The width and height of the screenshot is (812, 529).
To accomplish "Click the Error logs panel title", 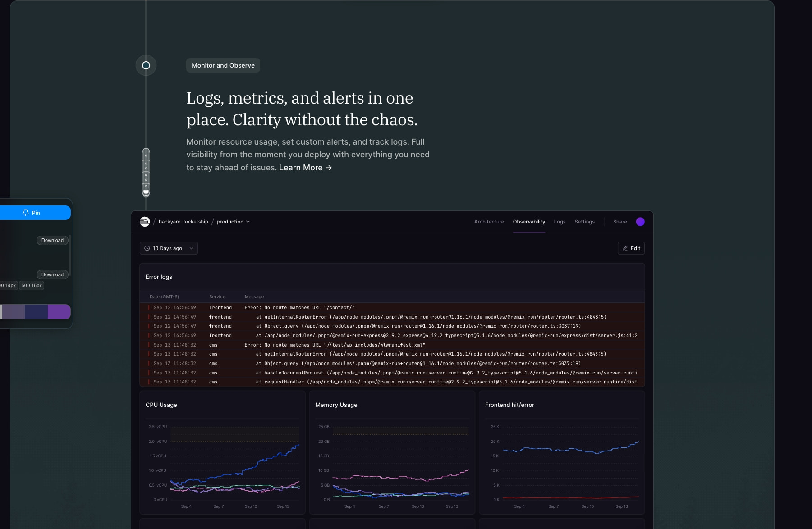I will [x=159, y=277].
